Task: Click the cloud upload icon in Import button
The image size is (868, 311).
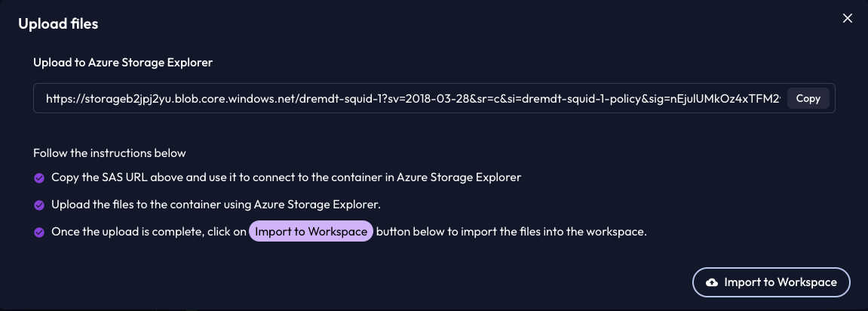Action: click(712, 283)
